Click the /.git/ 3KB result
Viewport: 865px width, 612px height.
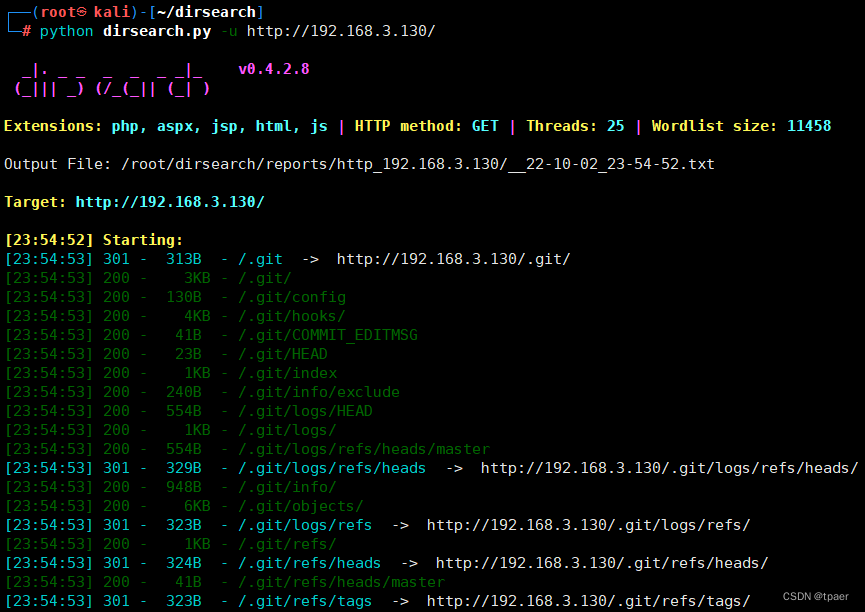tap(264, 278)
